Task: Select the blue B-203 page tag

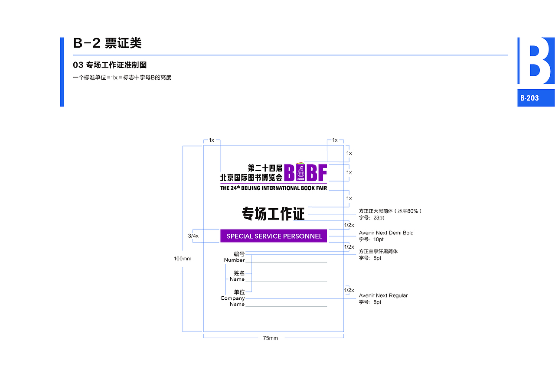Action: 536,98
